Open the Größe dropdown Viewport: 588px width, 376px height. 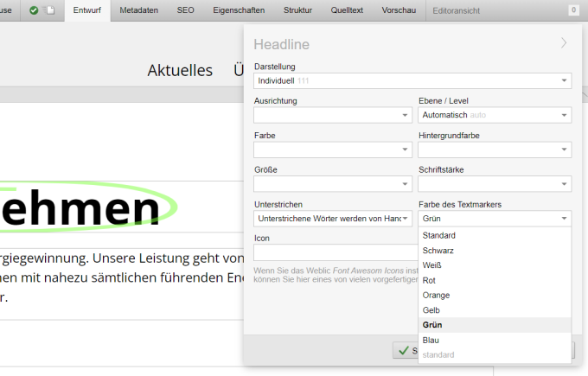(x=333, y=184)
